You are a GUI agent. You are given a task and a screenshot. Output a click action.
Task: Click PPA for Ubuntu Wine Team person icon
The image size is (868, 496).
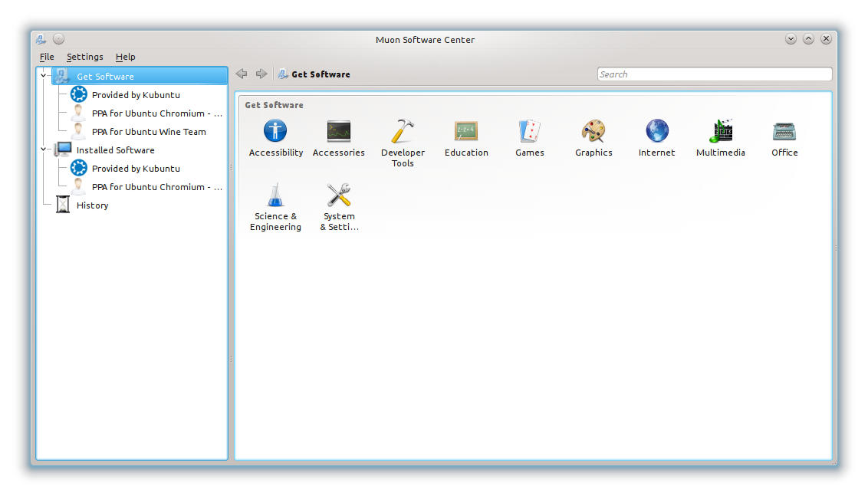tap(79, 131)
